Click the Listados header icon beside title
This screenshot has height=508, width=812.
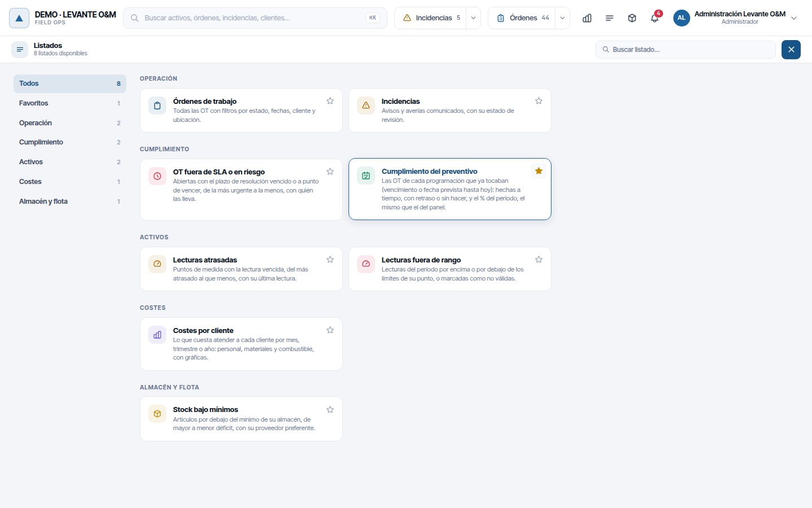[x=20, y=50]
